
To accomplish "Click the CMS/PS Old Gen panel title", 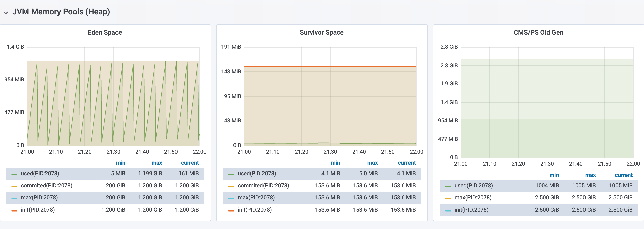I will pos(538,32).
